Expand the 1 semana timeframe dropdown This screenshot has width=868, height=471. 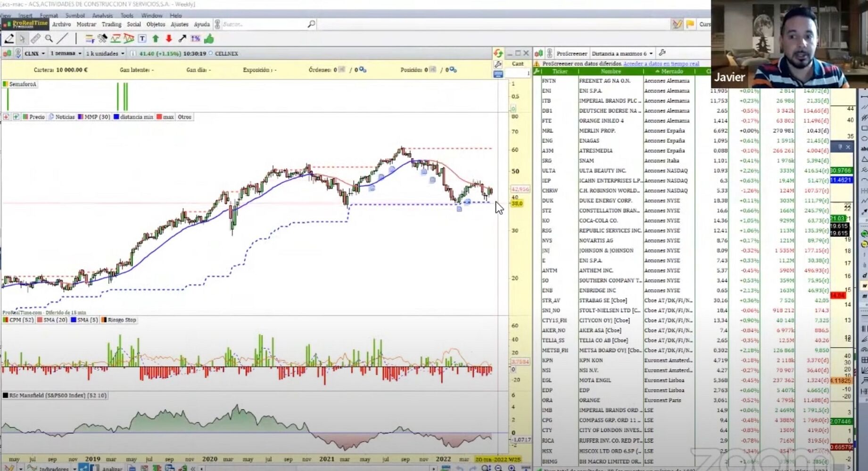pyautogui.click(x=66, y=54)
